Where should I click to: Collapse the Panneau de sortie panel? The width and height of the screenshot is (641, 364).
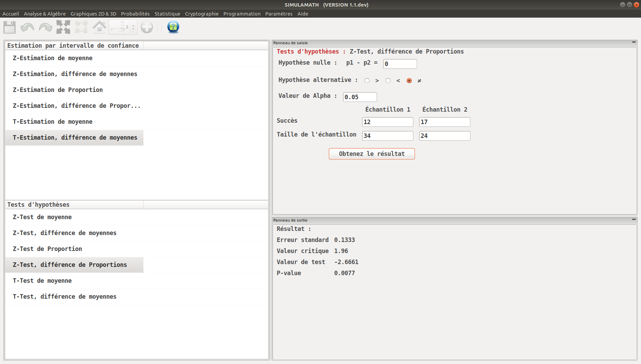634,220
